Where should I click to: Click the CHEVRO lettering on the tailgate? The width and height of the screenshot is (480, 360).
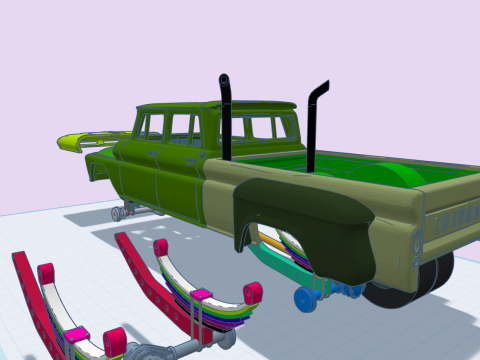(457, 218)
